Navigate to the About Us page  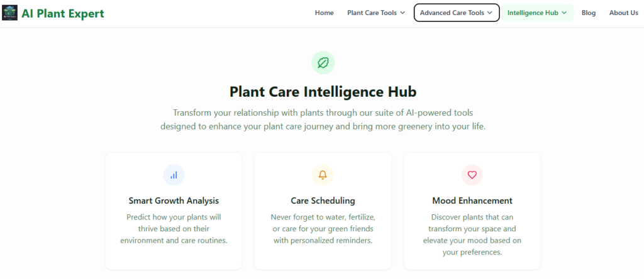tap(623, 13)
